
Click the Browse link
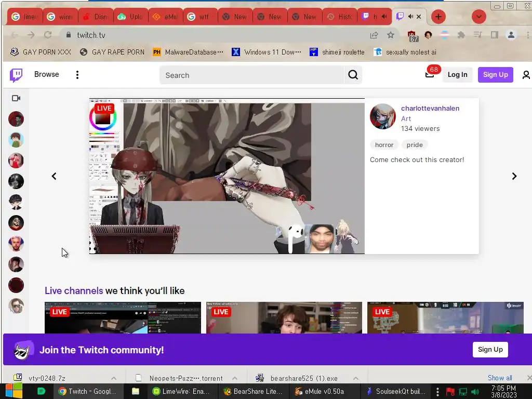pos(46,74)
